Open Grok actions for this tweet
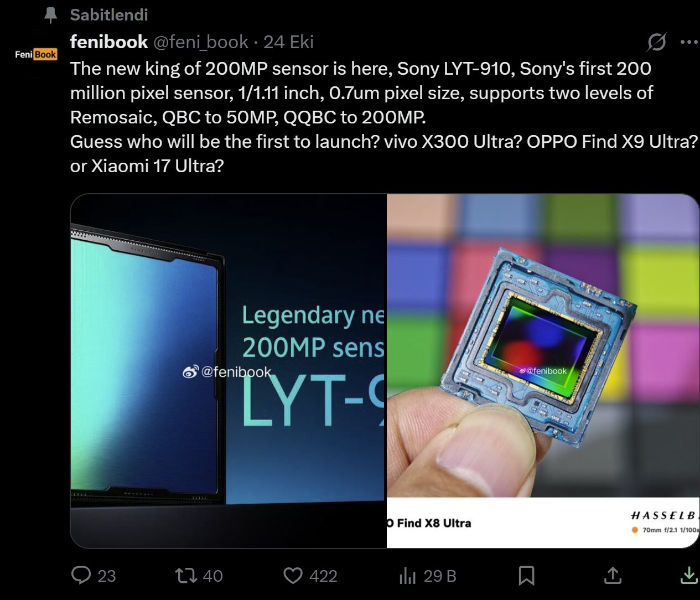700x600 pixels. click(656, 42)
